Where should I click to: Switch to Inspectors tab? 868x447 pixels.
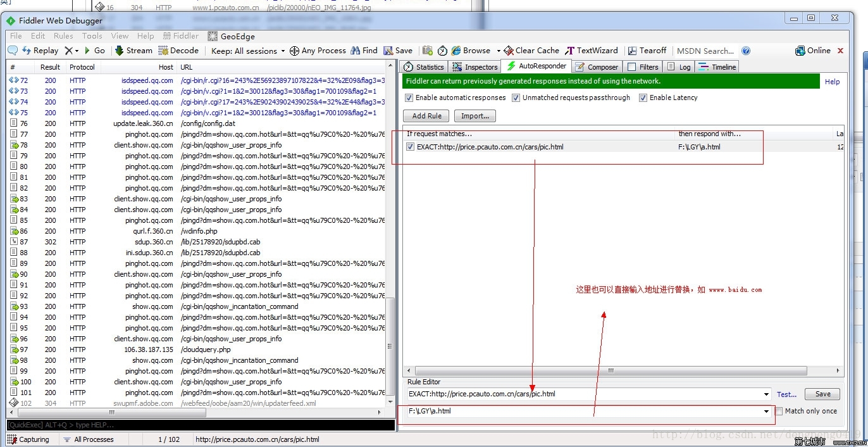coord(475,66)
